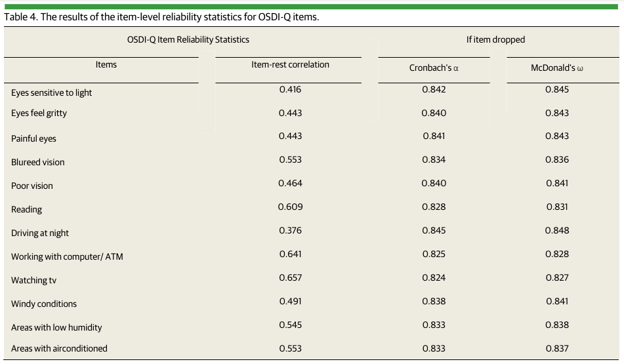This screenshot has width=624, height=364.
Task: Select the "Items" column header
Action: (x=106, y=65)
